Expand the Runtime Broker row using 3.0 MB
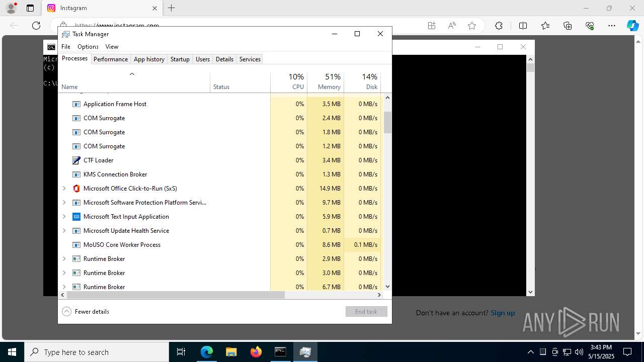This screenshot has height=362, width=644. click(x=64, y=273)
